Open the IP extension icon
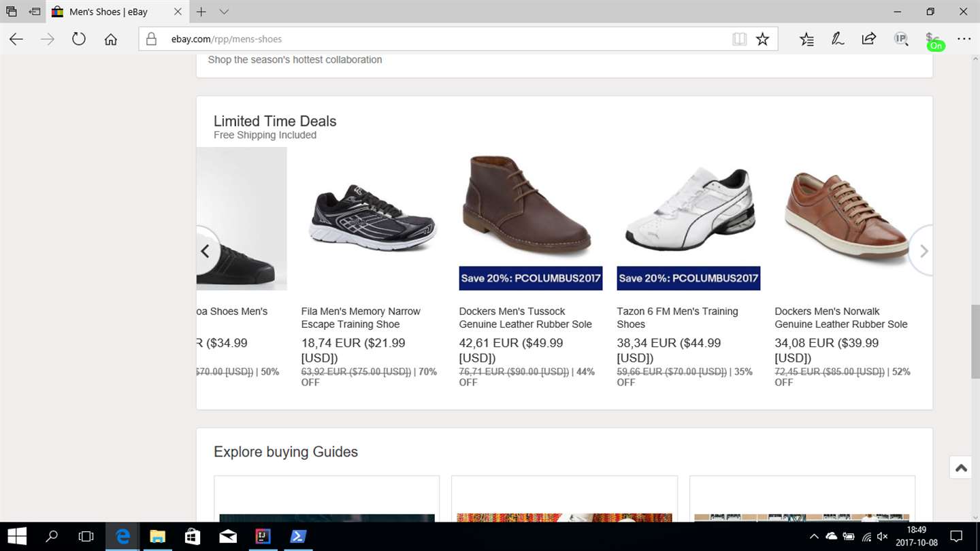Image resolution: width=980 pixels, height=551 pixels. pyautogui.click(x=901, y=39)
